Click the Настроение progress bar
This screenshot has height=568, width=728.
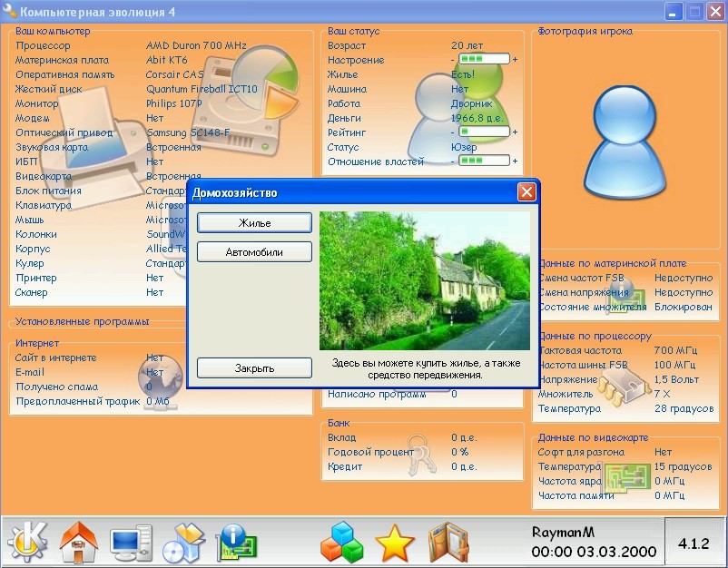[484, 59]
